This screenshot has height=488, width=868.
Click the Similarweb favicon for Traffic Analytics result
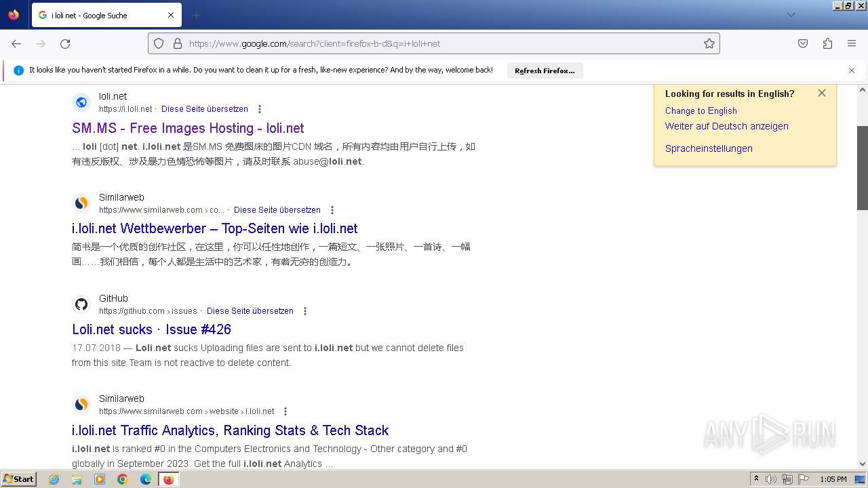coord(81,405)
